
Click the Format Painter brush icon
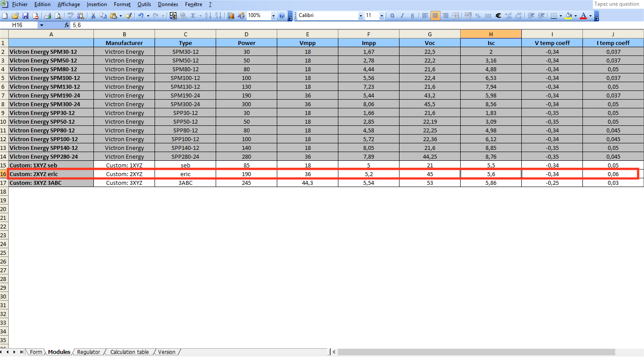tap(128, 16)
